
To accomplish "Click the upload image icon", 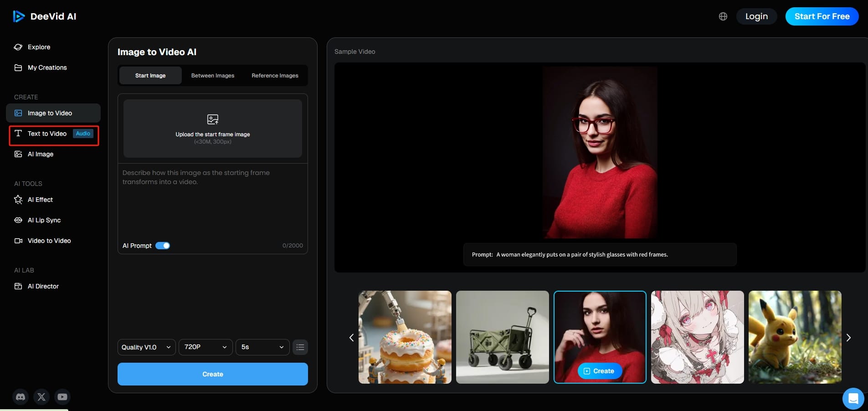I will pos(213,119).
